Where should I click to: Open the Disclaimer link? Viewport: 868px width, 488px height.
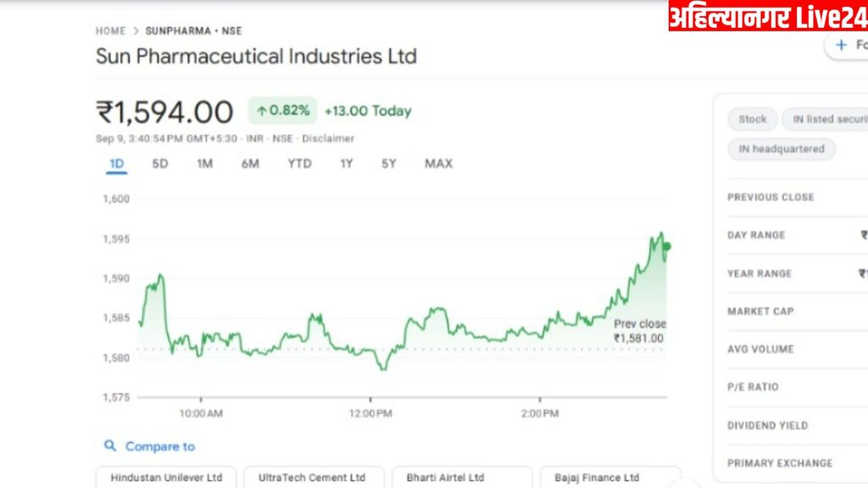pos(328,138)
